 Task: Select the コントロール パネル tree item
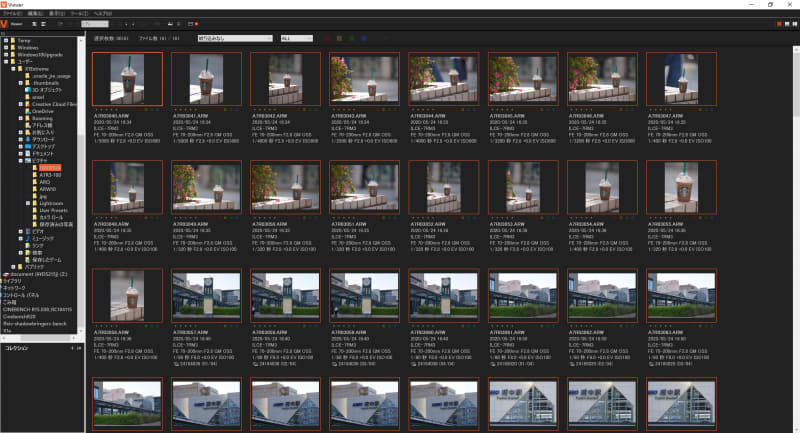(x=21, y=295)
